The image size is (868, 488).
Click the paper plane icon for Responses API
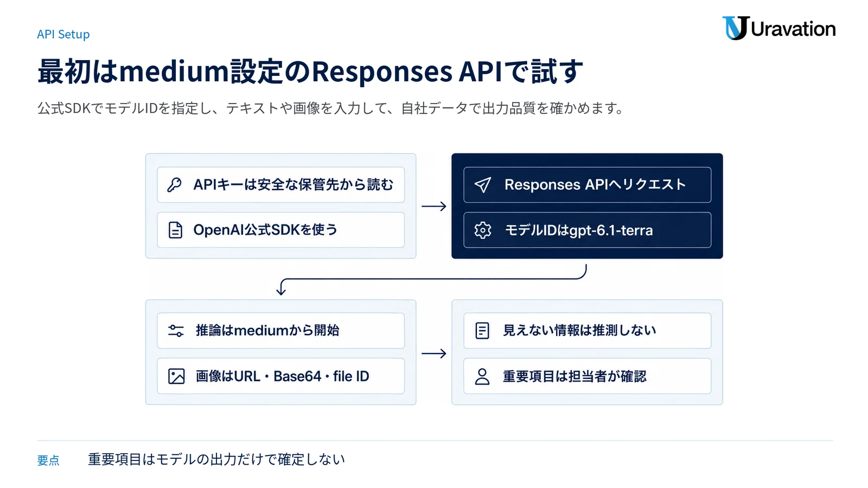point(483,185)
